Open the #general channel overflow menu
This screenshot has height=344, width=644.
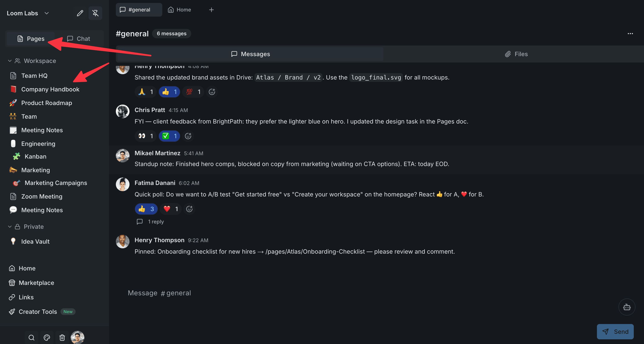point(630,33)
